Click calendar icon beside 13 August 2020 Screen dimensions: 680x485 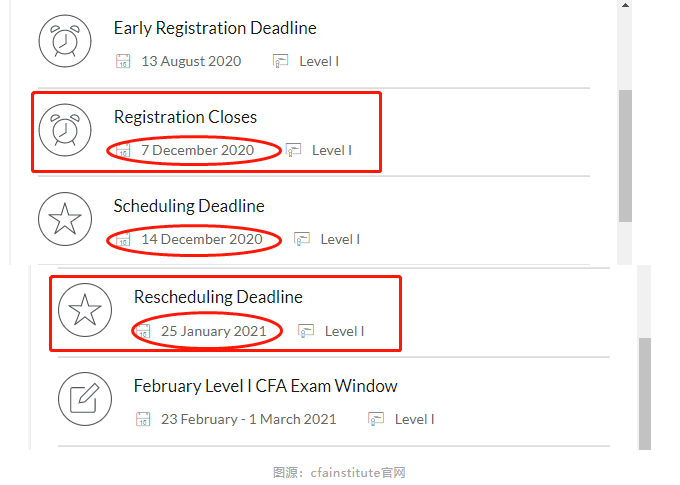click(123, 61)
